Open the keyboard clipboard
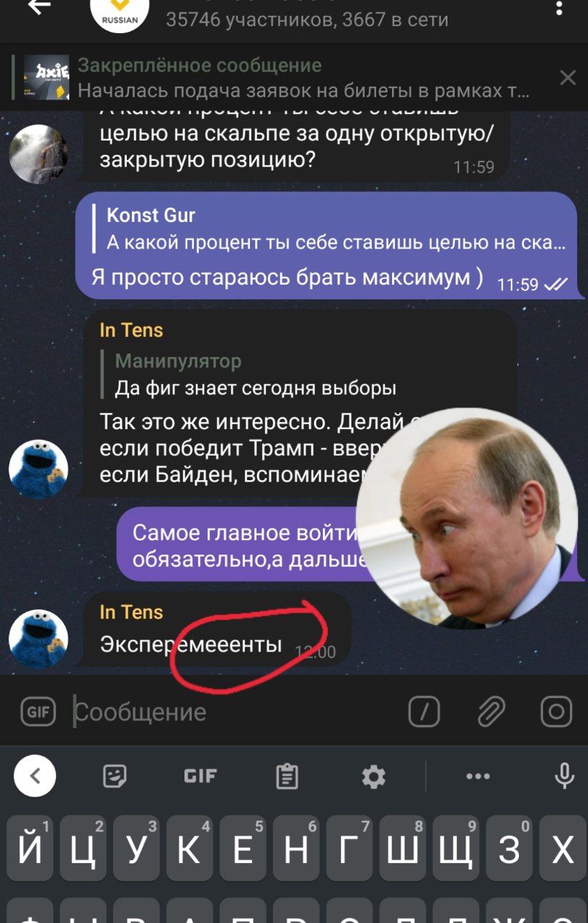The height and width of the screenshot is (923, 588). coord(287,776)
